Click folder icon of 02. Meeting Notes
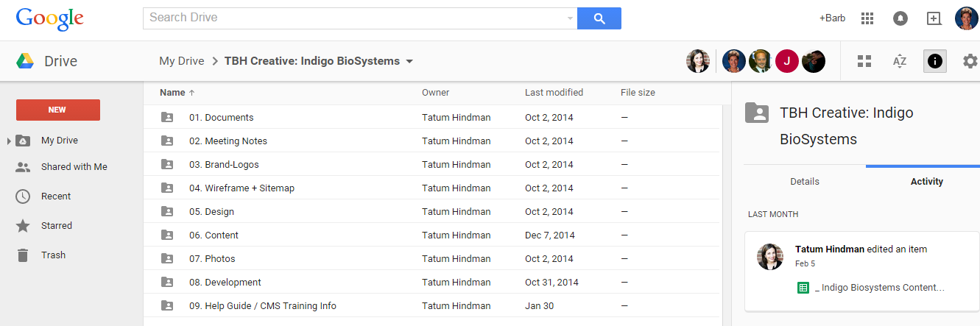This screenshot has width=980, height=326. [167, 141]
